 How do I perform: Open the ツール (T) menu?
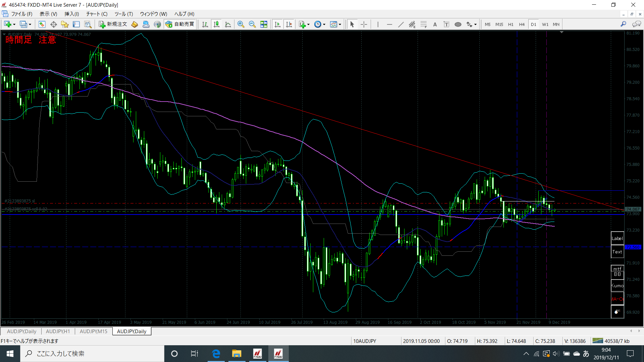(124, 14)
